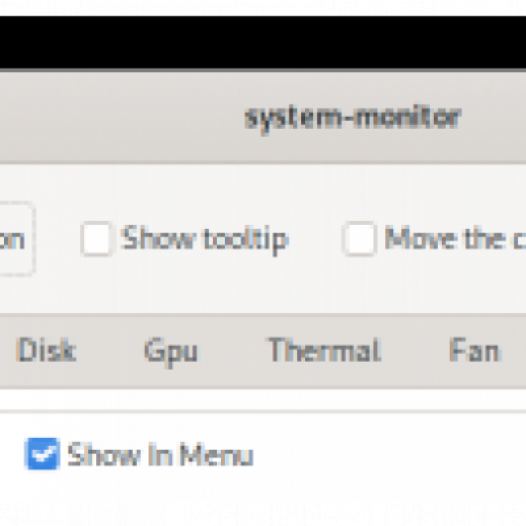This screenshot has width=526, height=526.
Task: Click the black top panel bar
Action: pyautogui.click(x=263, y=42)
